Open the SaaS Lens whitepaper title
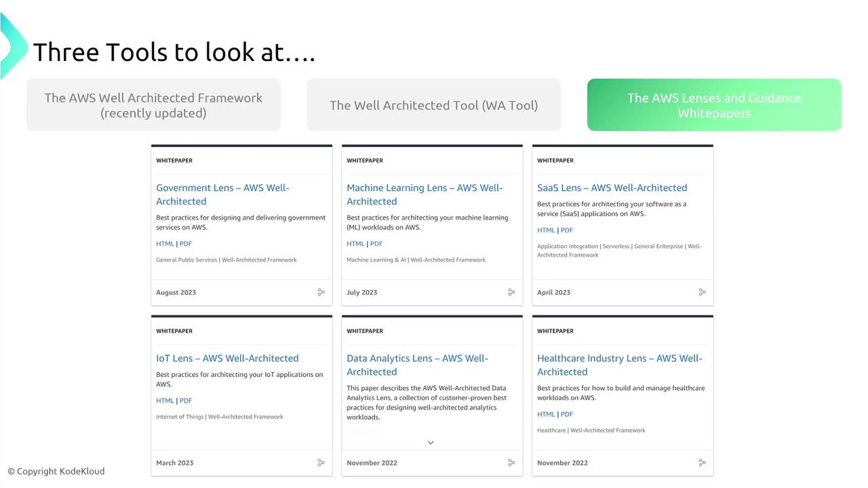Image resolution: width=868 pixels, height=488 pixels. [x=612, y=188]
